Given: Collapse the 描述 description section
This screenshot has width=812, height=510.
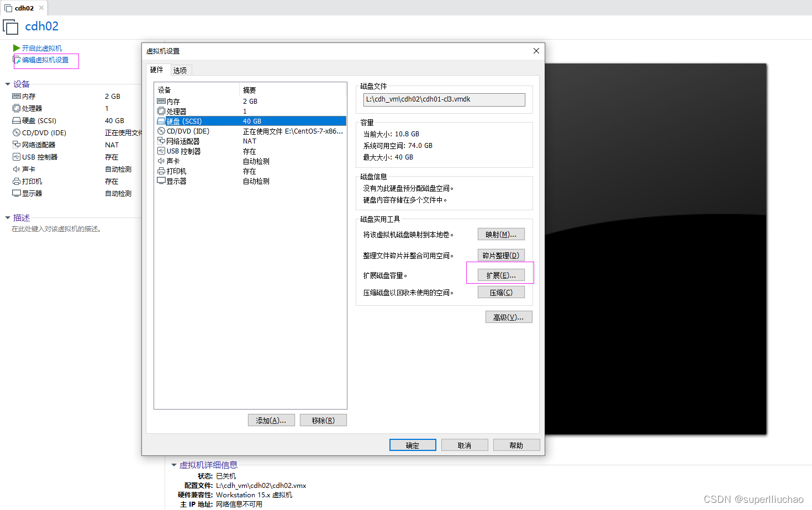Looking at the screenshot, I should click(x=8, y=217).
